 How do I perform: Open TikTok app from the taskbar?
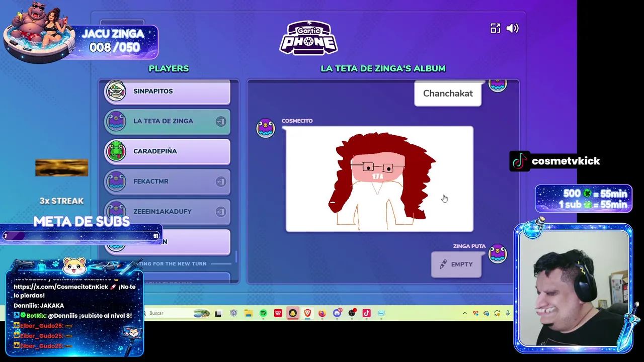pos(366,313)
